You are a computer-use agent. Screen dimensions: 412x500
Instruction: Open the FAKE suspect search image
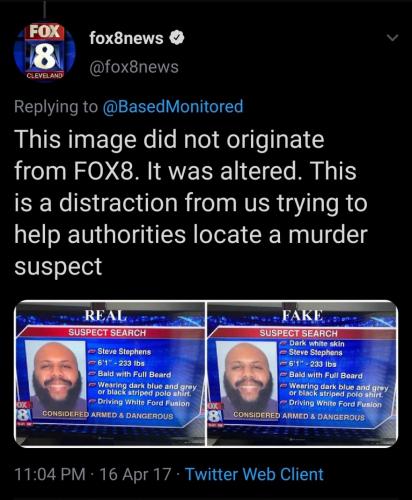[302, 373]
